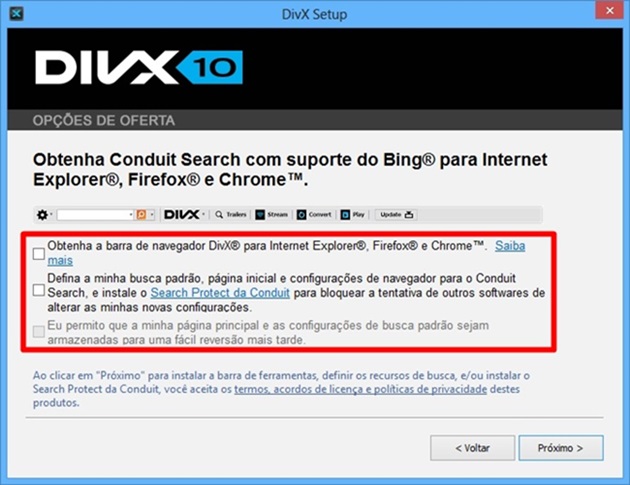Image resolution: width=630 pixels, height=485 pixels.
Task: Expand the dropdown arrow beside orange search button
Action: click(x=152, y=215)
